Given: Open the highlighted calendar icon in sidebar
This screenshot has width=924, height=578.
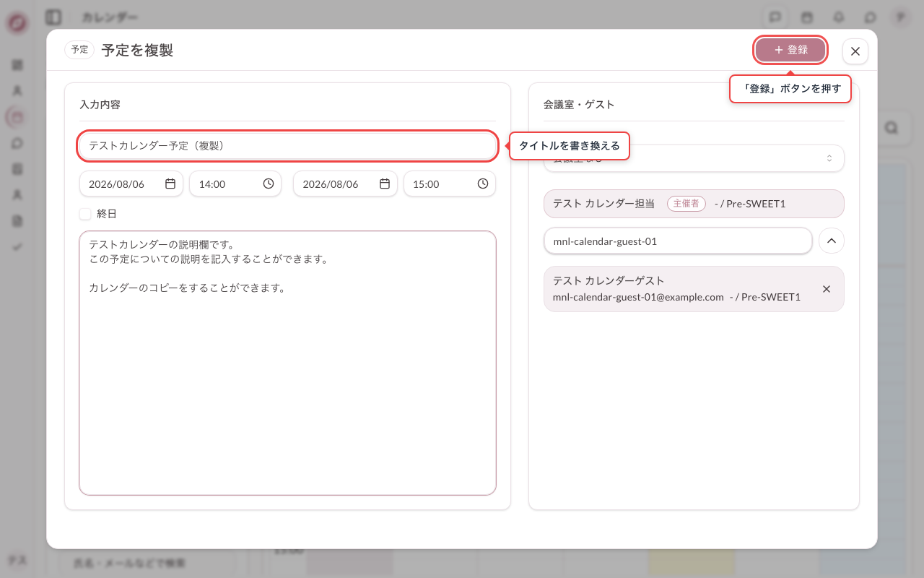Looking at the screenshot, I should click(x=17, y=116).
